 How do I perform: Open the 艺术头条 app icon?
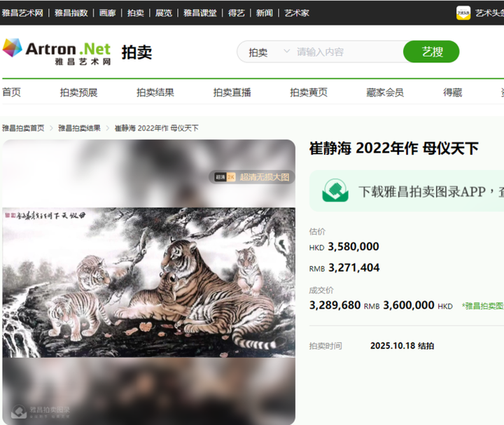pyautogui.click(x=463, y=13)
